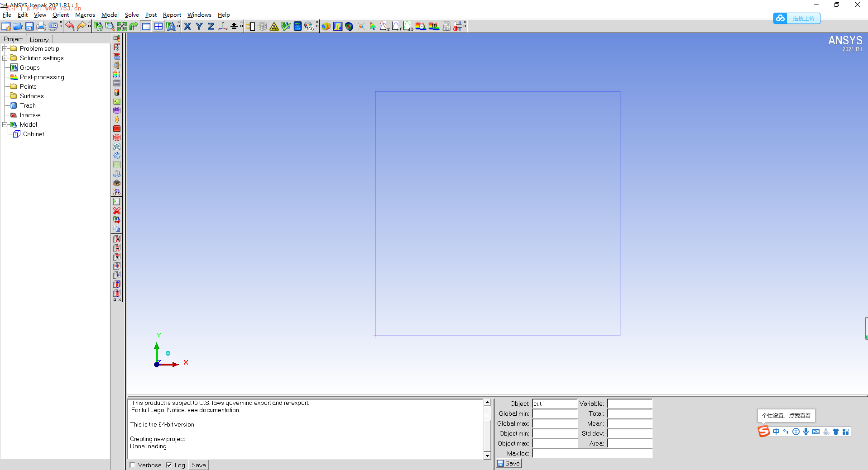Select Cabinet in the model tree

[34, 134]
